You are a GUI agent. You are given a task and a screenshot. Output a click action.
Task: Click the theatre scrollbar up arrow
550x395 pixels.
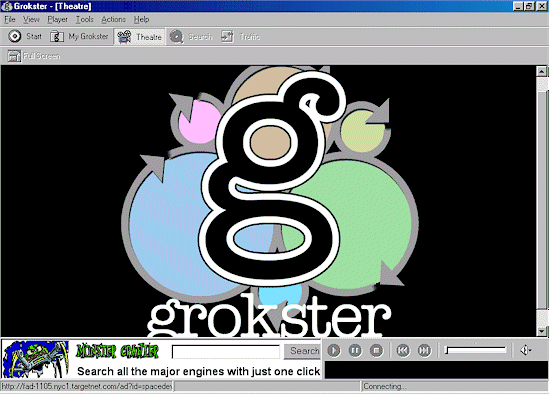click(x=542, y=72)
